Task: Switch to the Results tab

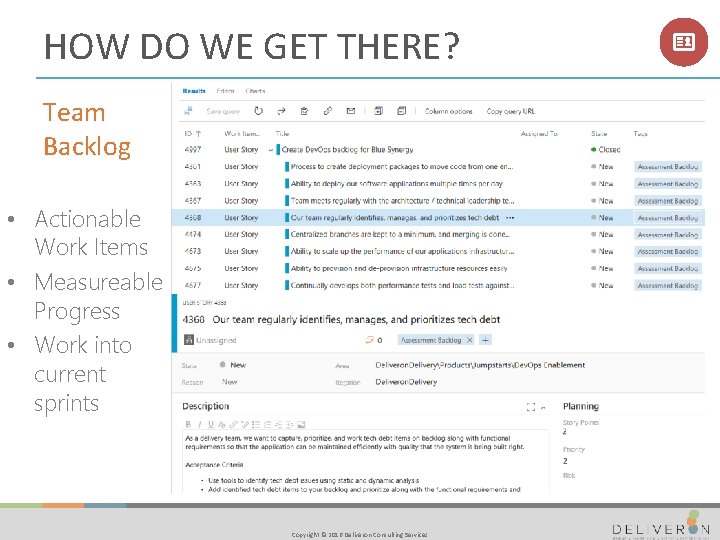Action: pos(194,91)
